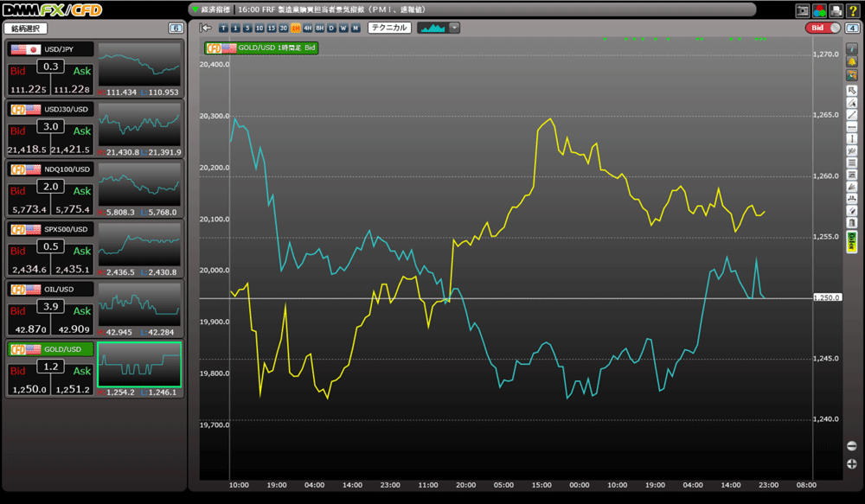This screenshot has width=865, height=504.
Task: Open the chart type dropdown arrow
Action: point(455,28)
